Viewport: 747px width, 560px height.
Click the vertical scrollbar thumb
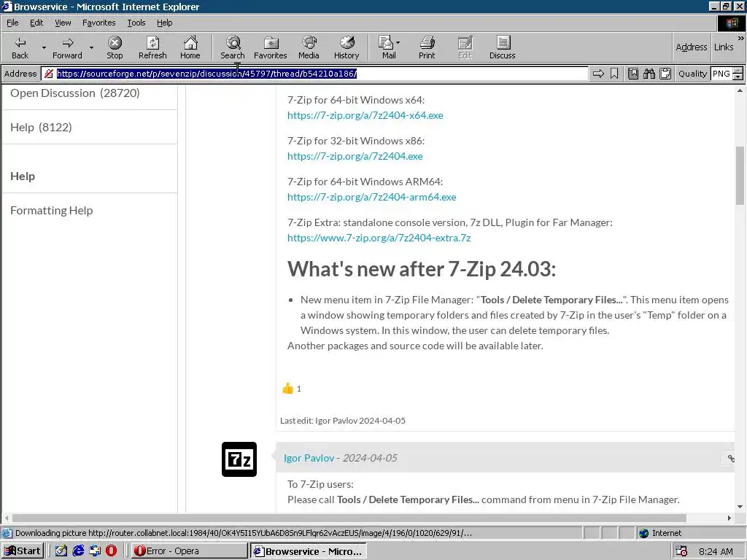click(740, 175)
